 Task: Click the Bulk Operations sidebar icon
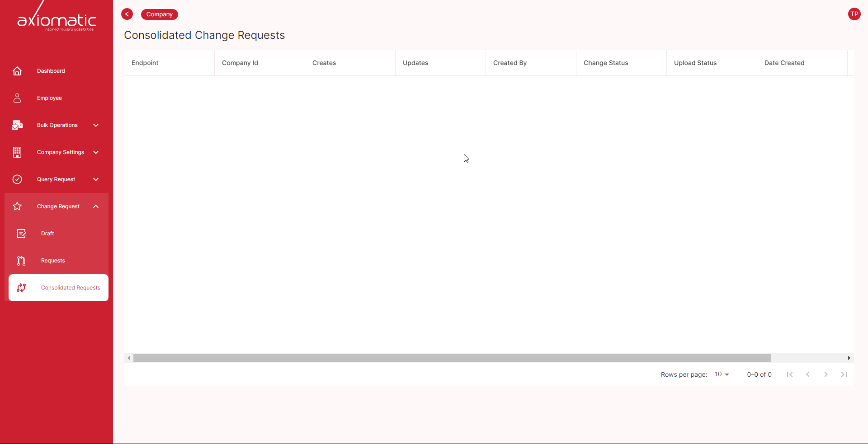click(17, 125)
